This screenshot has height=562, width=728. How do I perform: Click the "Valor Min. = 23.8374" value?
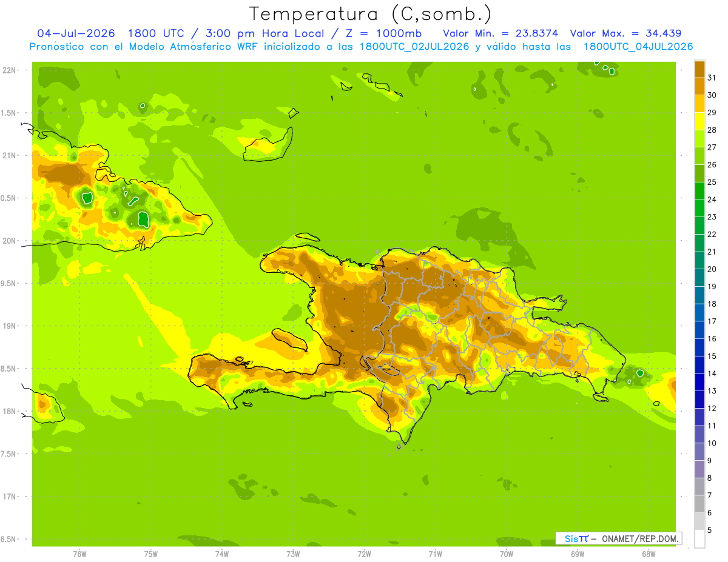tap(501, 33)
